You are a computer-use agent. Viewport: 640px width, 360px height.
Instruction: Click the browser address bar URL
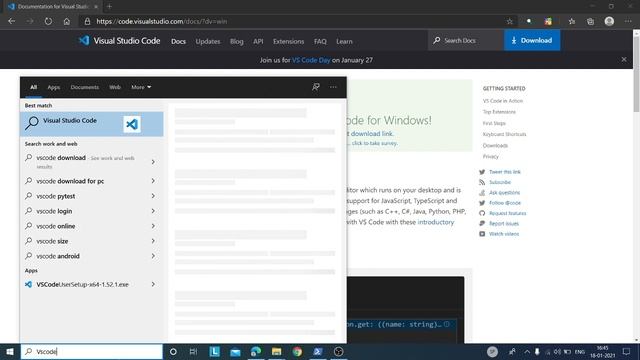pos(161,21)
